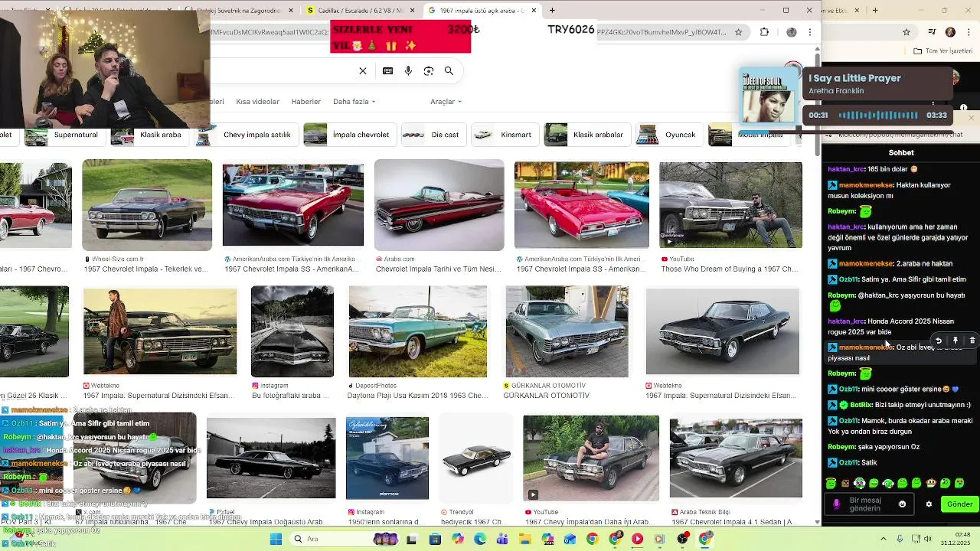Search by image with Google Lens

pyautogui.click(x=429, y=71)
